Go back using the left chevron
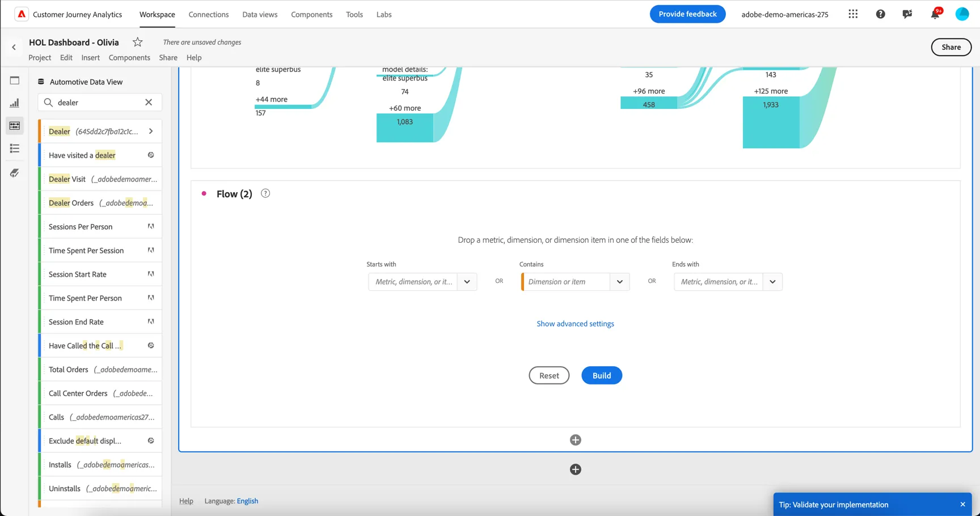The image size is (980, 516). [x=14, y=48]
